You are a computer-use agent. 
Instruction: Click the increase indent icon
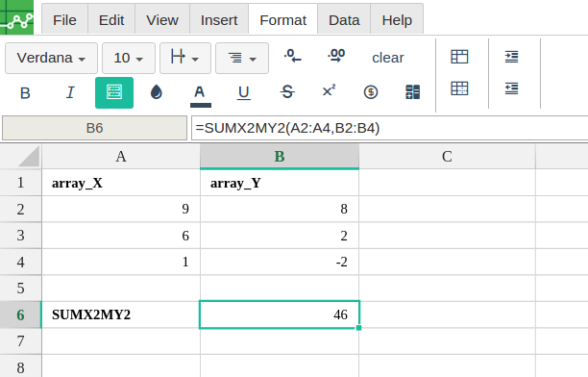coord(511,57)
